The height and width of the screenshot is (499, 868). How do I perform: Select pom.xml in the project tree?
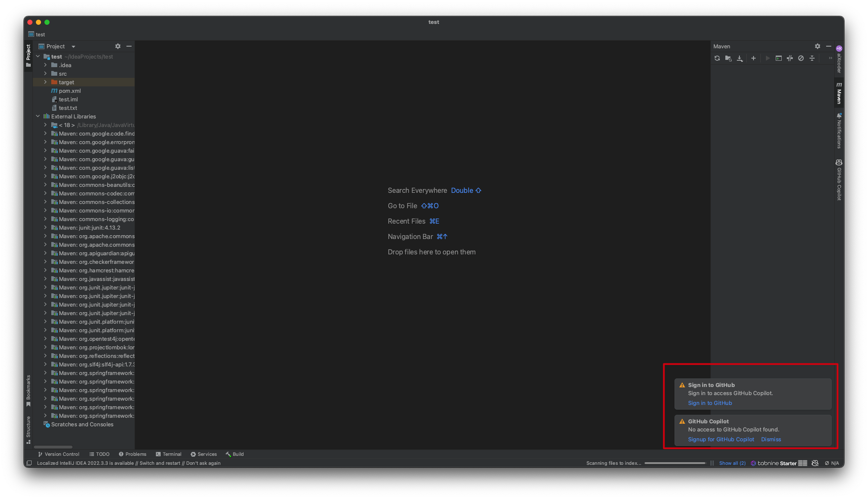[x=70, y=91]
